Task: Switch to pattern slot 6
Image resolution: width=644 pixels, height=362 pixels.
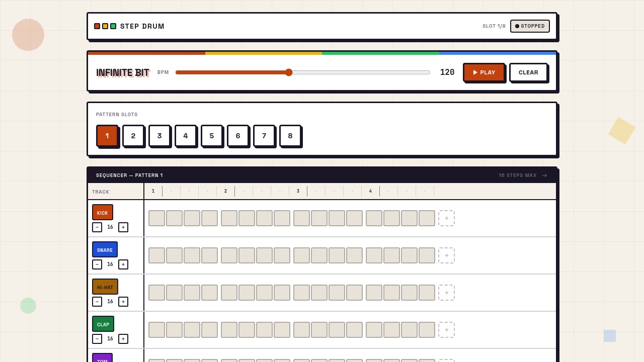Action: pyautogui.click(x=238, y=136)
